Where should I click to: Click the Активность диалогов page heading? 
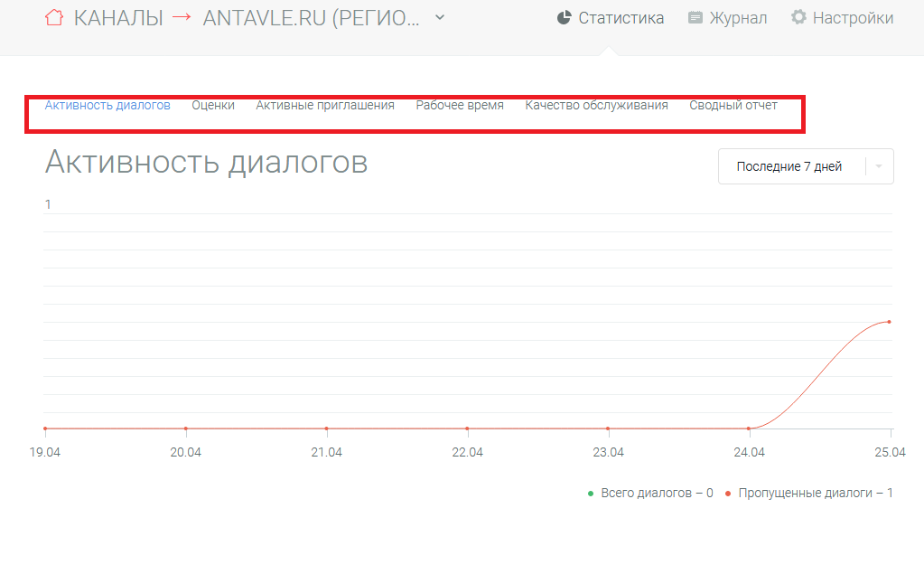coord(206,162)
